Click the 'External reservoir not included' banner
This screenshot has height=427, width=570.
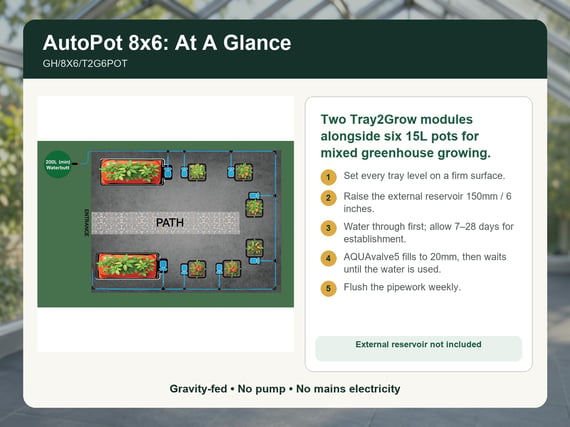[418, 348]
